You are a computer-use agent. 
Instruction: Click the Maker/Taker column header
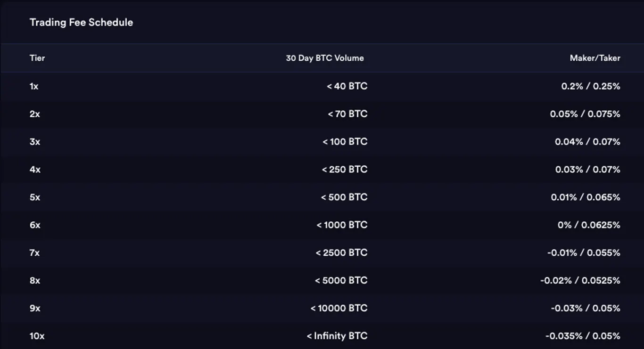(x=595, y=58)
